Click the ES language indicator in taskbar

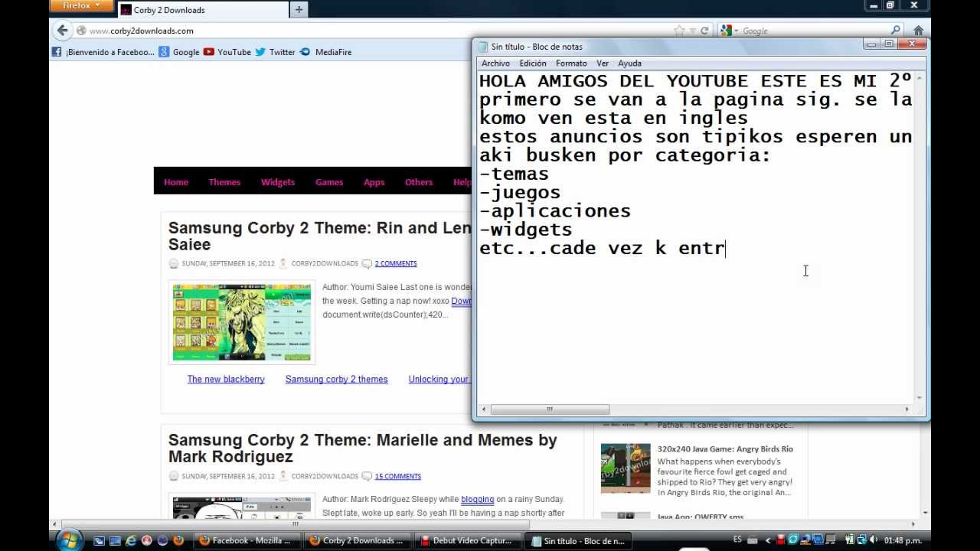tap(737, 540)
